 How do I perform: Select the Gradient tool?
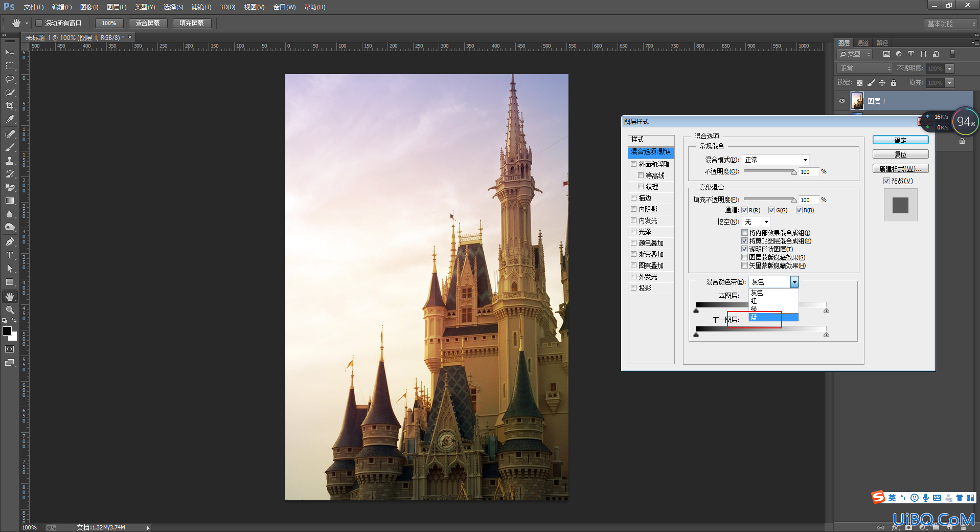pos(10,201)
